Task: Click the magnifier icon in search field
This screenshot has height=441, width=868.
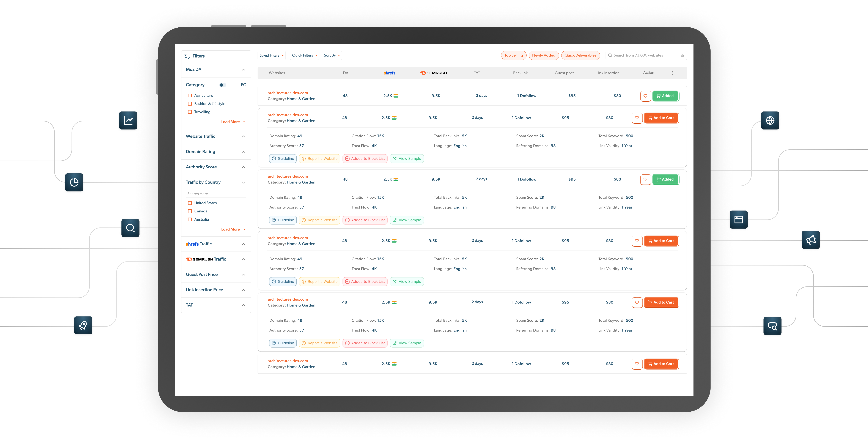Action: pos(610,55)
